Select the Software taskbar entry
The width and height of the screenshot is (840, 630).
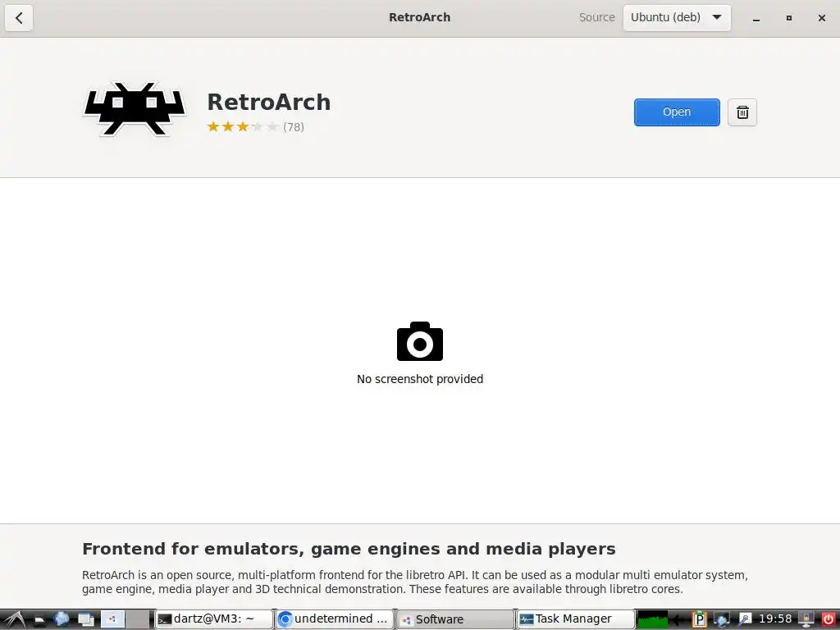coord(455,619)
